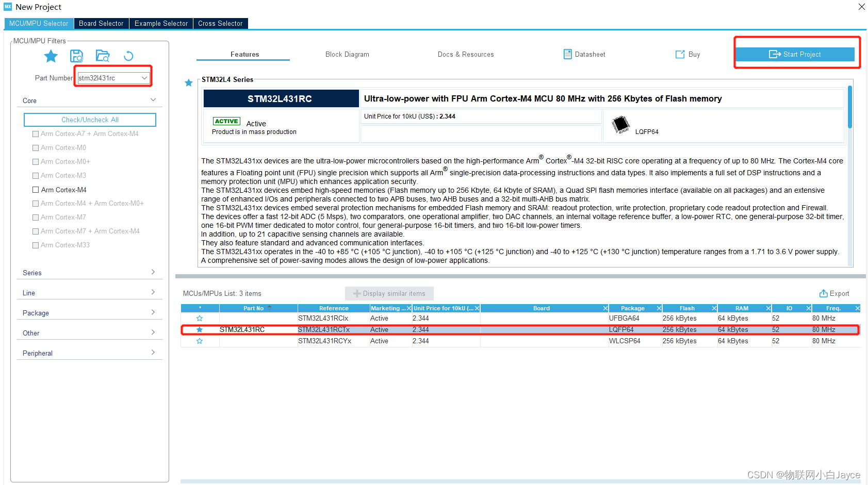Remove the Board column via its X
The image size is (868, 485).
[605, 308]
